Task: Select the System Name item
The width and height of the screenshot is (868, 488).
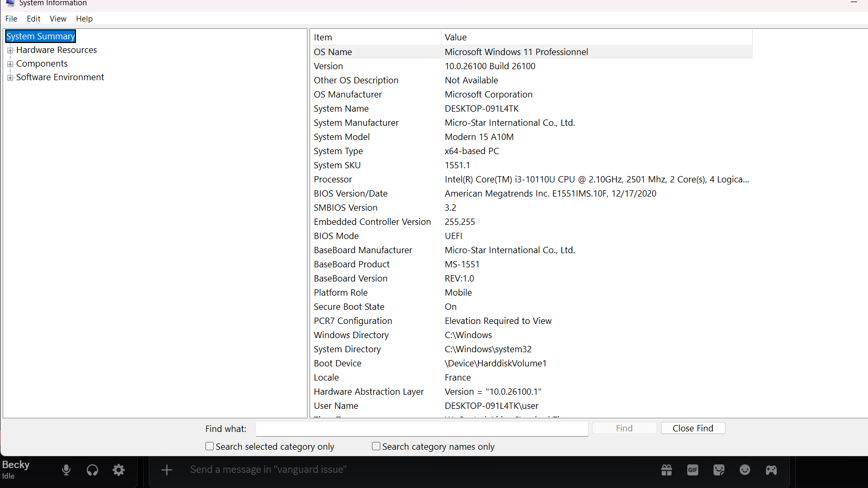Action: (x=341, y=109)
